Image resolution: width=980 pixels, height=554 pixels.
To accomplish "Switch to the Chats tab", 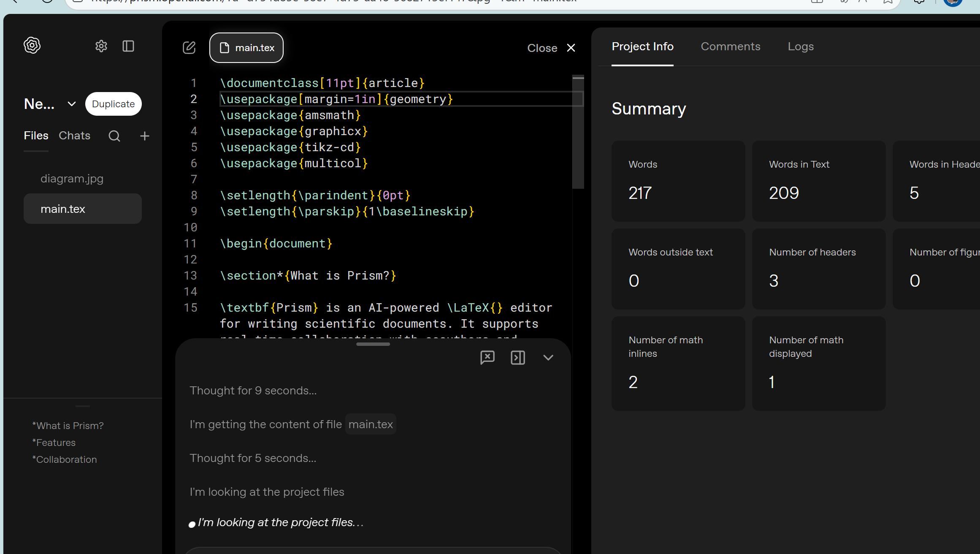I will pyautogui.click(x=75, y=136).
